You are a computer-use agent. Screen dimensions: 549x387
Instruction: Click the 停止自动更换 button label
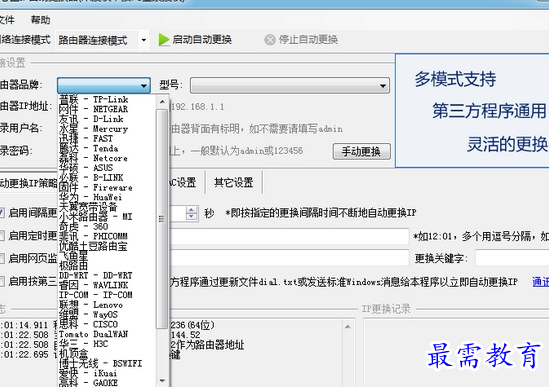coord(308,40)
